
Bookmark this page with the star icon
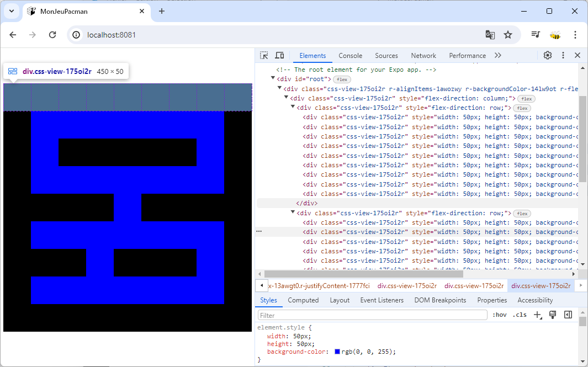click(x=508, y=35)
